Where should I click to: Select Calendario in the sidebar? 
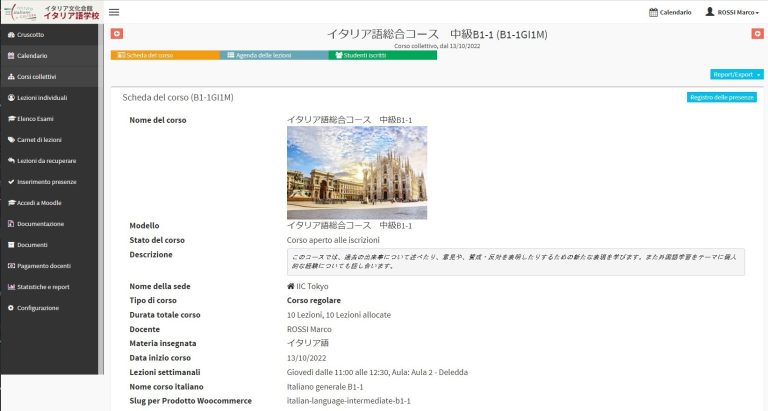[32, 55]
